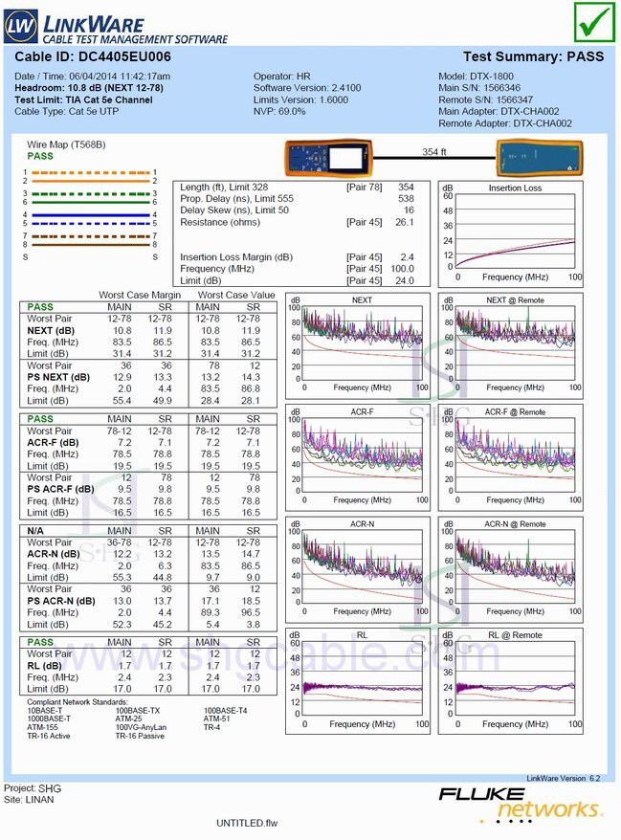Click the RL (dB) row label
The image size is (621, 840).
click(x=44, y=666)
